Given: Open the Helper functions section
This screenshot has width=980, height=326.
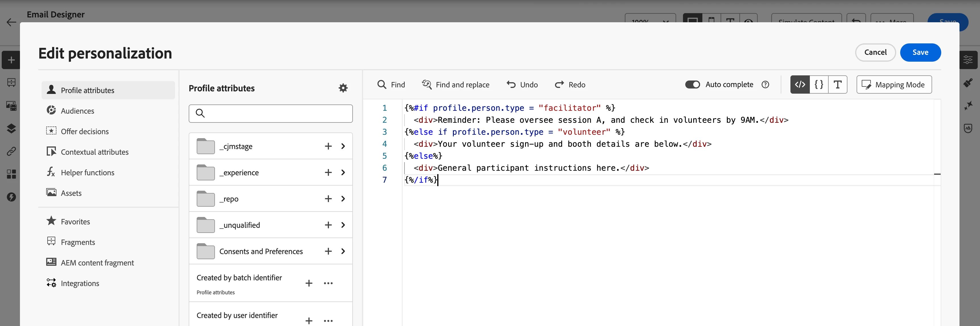Looking at the screenshot, I should coord(87,172).
